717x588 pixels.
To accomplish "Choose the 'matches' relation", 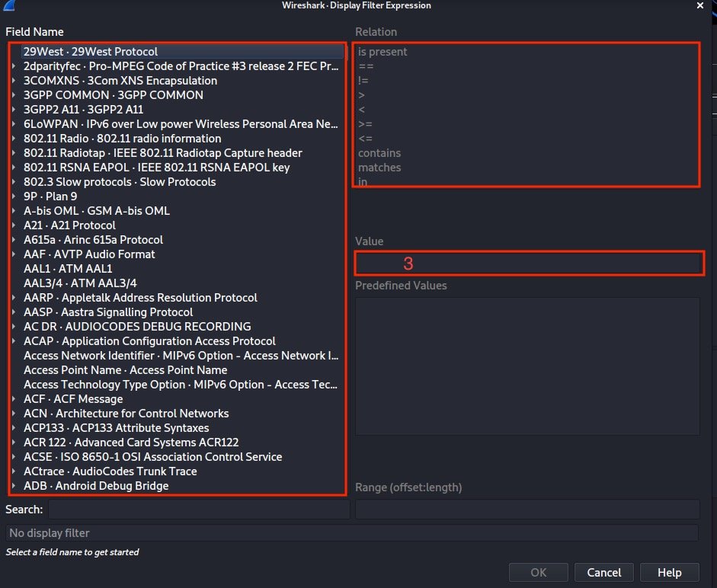I will pos(527,168).
